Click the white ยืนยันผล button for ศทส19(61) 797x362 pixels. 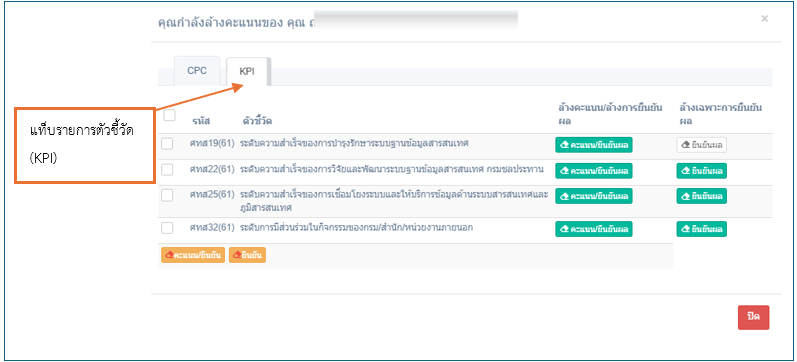tap(701, 145)
